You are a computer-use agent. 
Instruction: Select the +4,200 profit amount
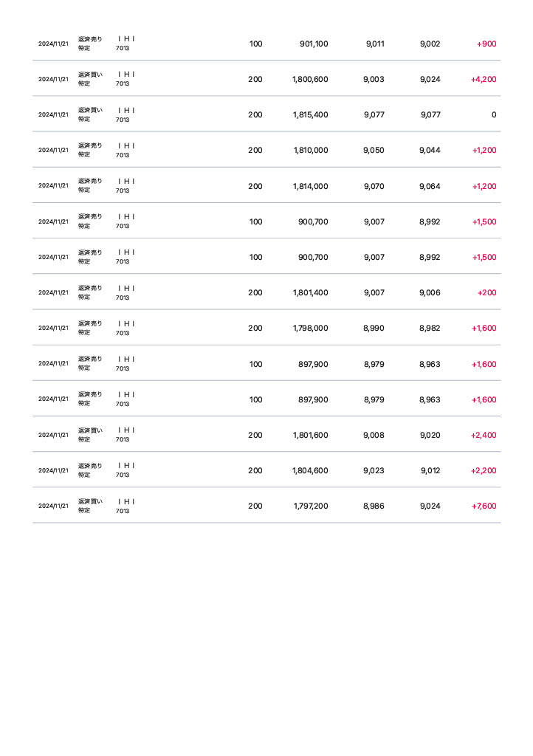coord(484,80)
